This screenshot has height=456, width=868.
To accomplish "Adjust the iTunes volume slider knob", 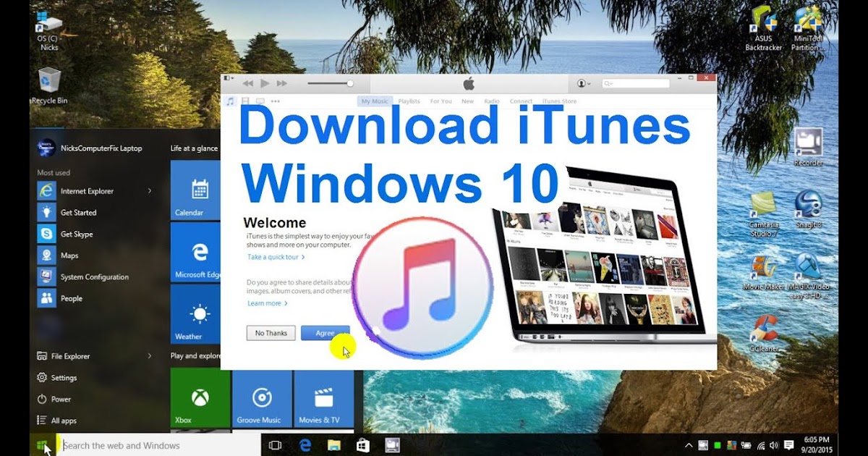I will (350, 84).
